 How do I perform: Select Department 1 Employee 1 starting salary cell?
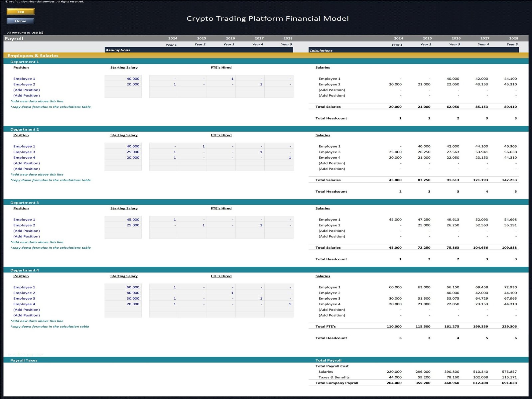pos(123,79)
